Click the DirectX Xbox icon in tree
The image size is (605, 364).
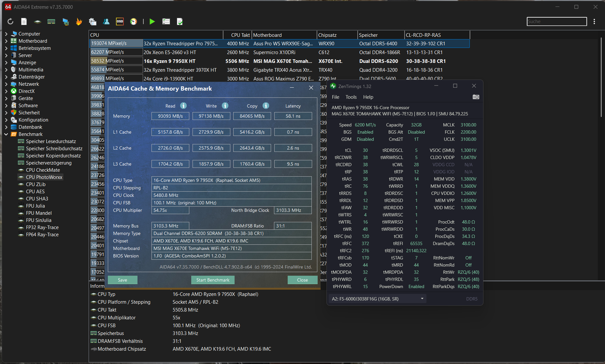(x=14, y=91)
